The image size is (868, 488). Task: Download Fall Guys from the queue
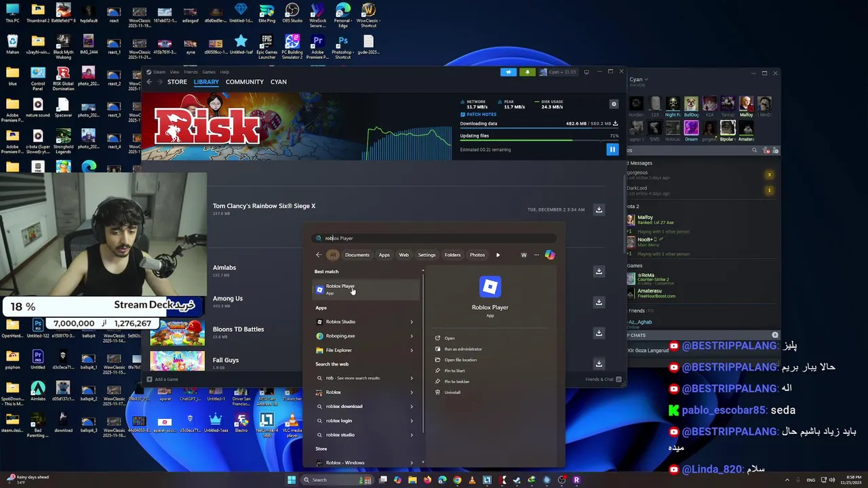[x=599, y=364]
